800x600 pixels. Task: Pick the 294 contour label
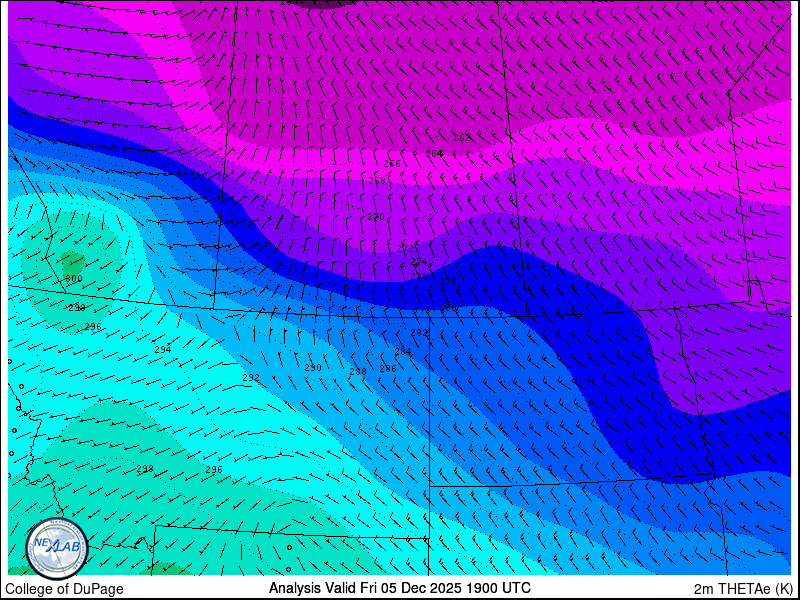163,349
